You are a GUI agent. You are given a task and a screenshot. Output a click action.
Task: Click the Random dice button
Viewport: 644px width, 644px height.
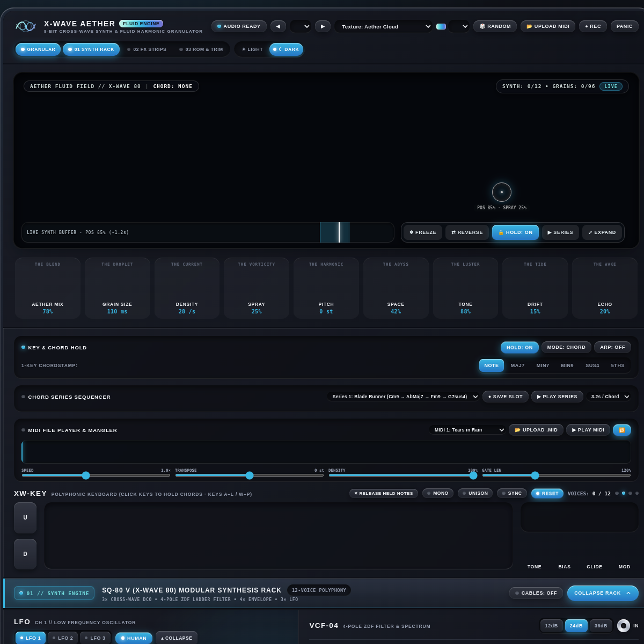tap(495, 26)
